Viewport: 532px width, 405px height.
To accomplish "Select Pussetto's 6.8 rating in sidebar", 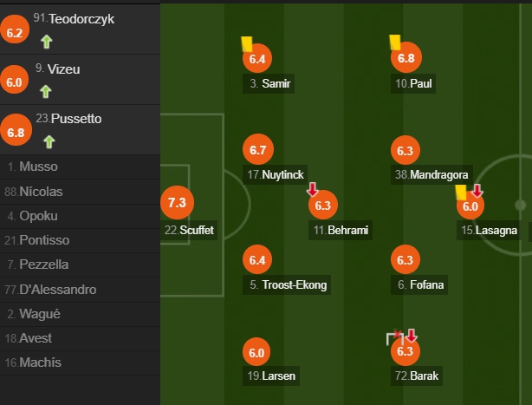I will tap(16, 130).
